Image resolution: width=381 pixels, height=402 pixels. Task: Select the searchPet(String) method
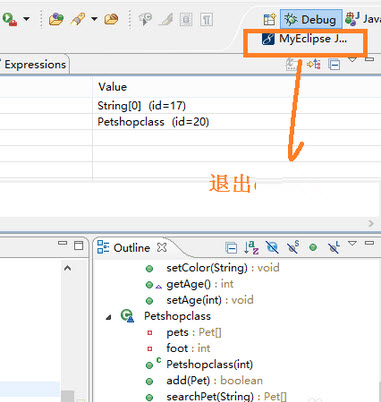click(x=226, y=396)
